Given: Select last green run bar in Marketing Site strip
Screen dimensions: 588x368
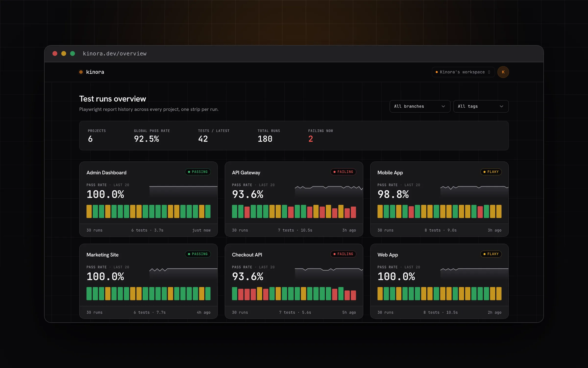Looking at the screenshot, I should pos(208,293).
